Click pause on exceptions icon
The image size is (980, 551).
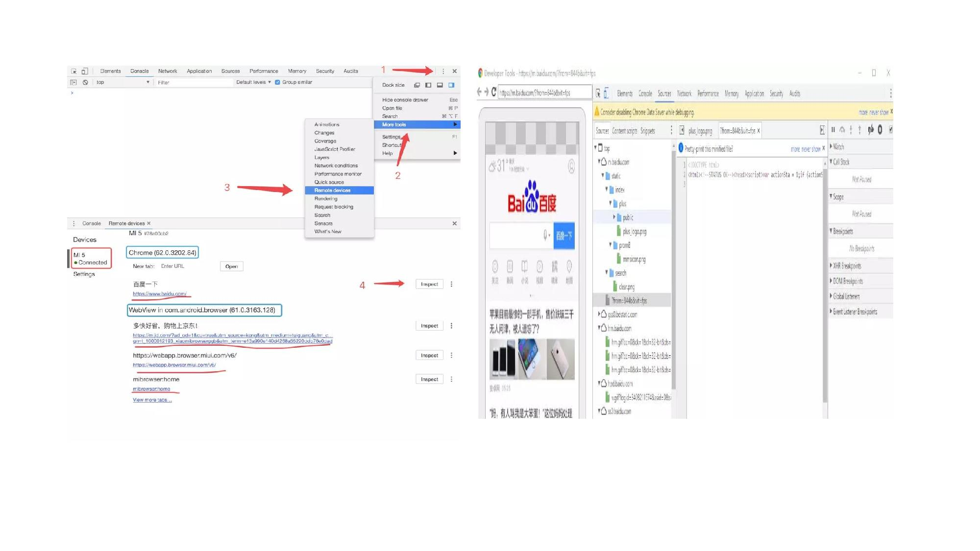pyautogui.click(x=880, y=130)
